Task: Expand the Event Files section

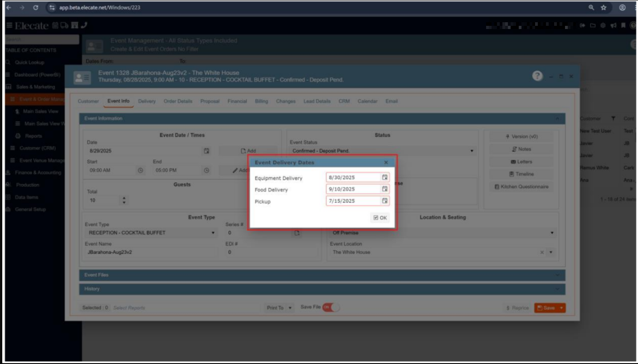Action: pos(322,275)
